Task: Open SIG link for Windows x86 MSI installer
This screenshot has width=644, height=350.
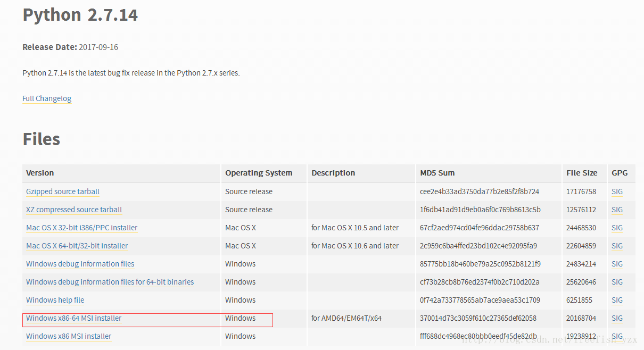Action: 617,336
